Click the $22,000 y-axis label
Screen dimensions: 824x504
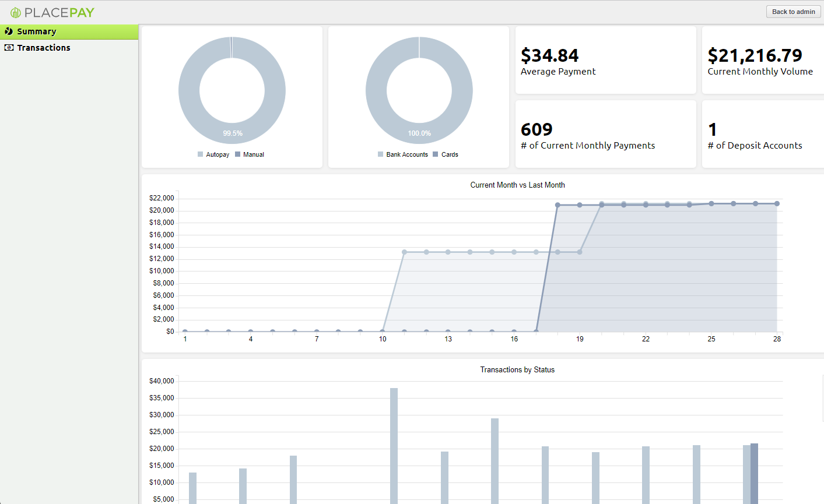click(x=162, y=199)
